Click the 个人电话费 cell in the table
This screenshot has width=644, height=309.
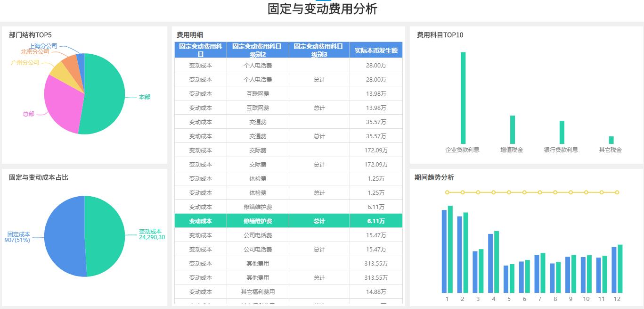point(257,65)
